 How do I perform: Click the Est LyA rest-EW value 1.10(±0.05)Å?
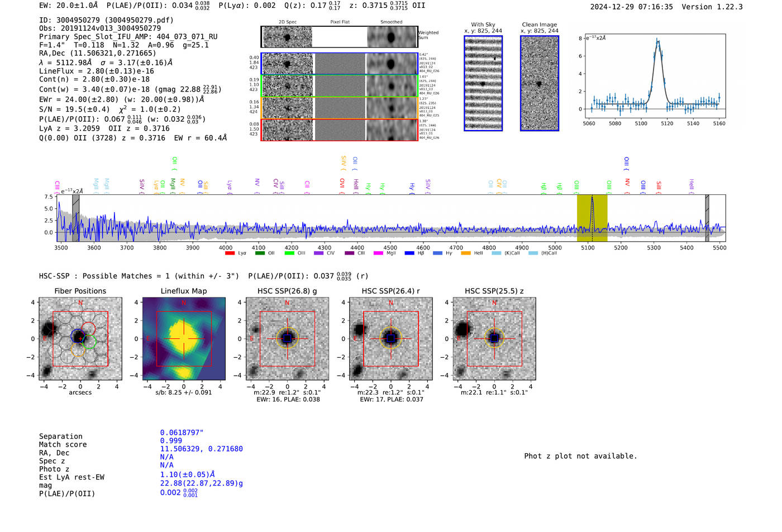(x=188, y=475)
